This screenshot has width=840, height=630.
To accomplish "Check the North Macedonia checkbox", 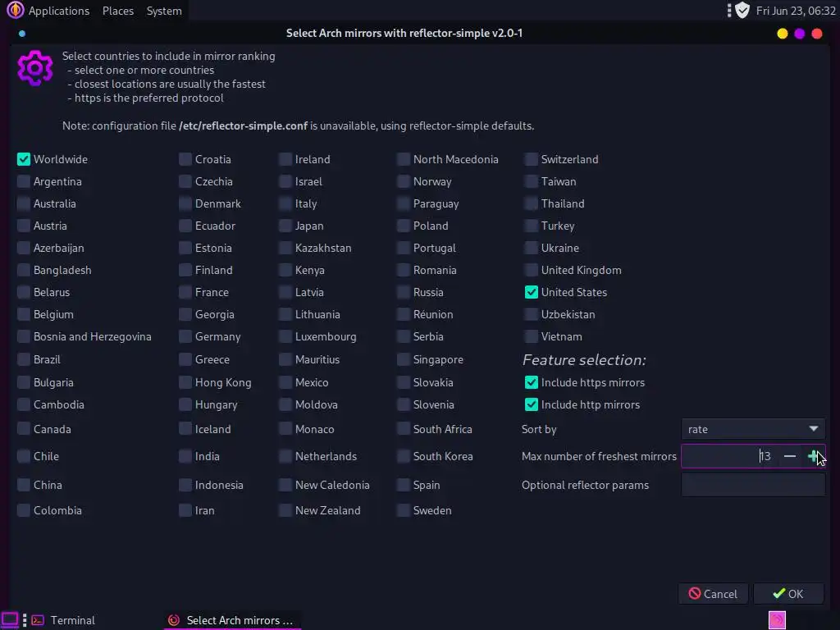I will [403, 159].
